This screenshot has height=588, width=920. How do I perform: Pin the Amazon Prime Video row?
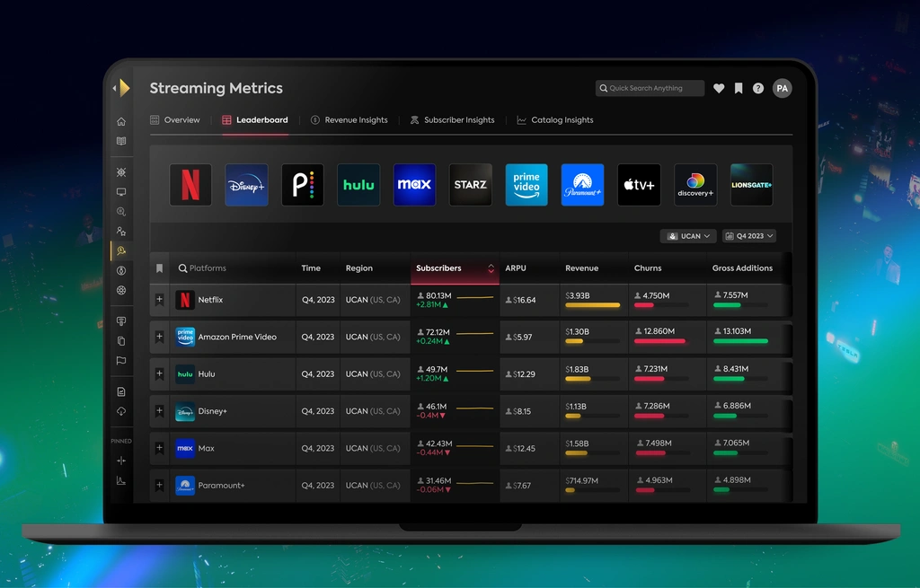click(159, 337)
